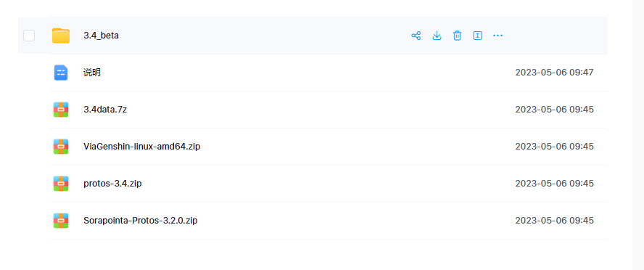Open the 3.4_beta folder name
Screen dimensions: 644x270
point(101,36)
